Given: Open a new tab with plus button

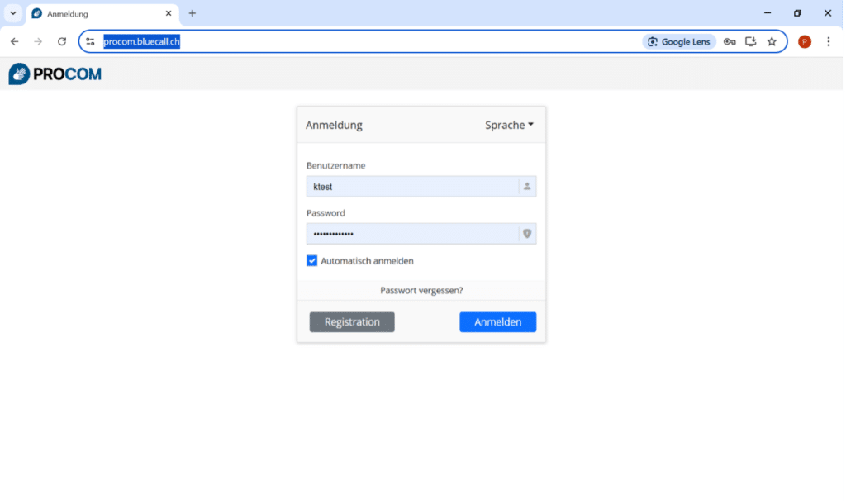Looking at the screenshot, I should pos(192,13).
